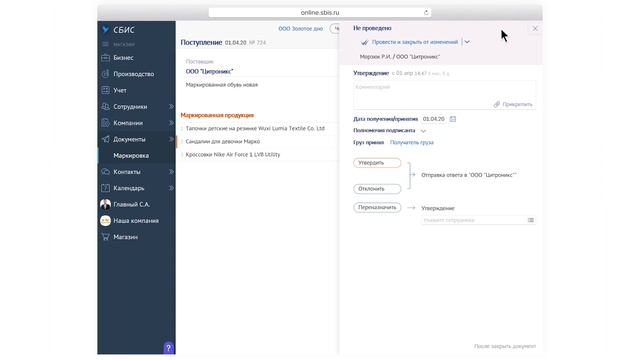Viewport: 640px width, 360px height.
Task: Click Провести и закрыть от изменений link
Action: (415, 42)
